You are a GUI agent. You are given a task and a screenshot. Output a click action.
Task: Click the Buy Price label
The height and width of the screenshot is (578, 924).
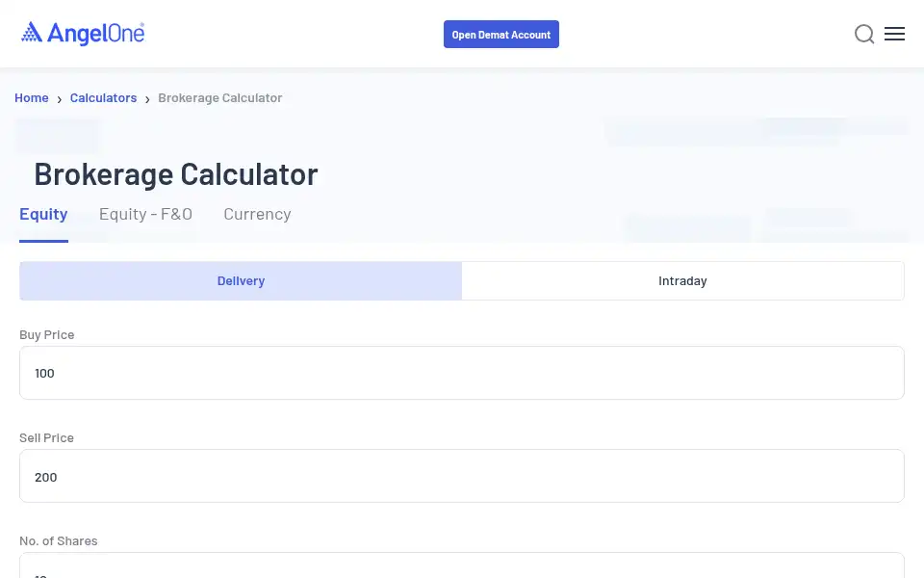coord(46,335)
